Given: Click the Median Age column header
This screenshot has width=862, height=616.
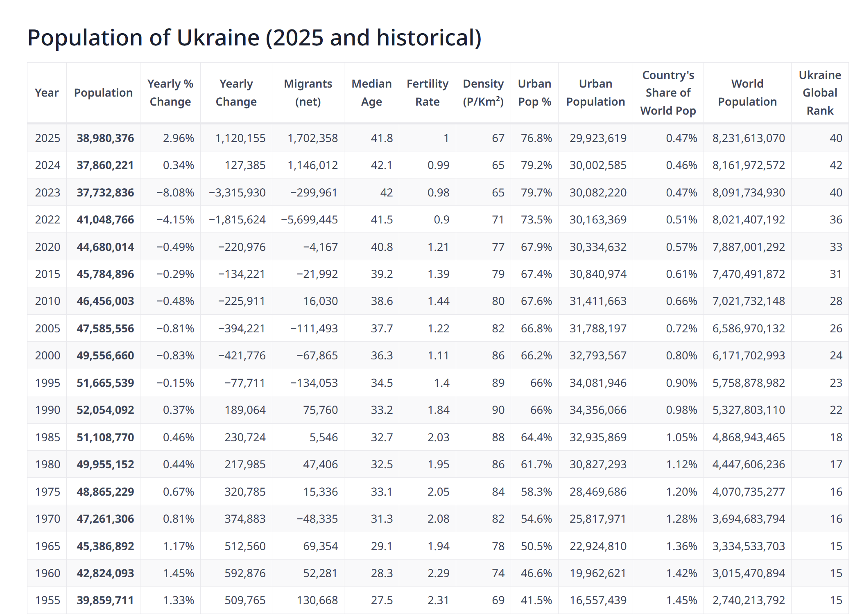Looking at the screenshot, I should (x=371, y=93).
